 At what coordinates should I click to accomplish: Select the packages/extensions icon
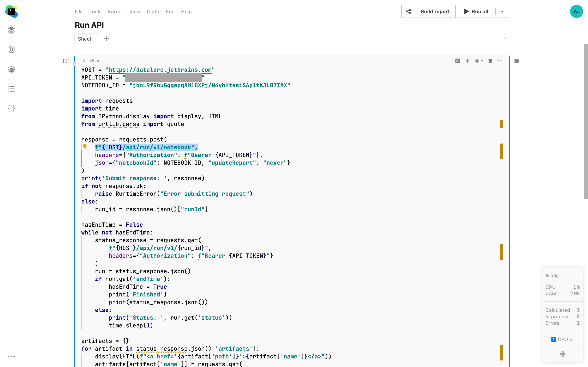[11, 69]
